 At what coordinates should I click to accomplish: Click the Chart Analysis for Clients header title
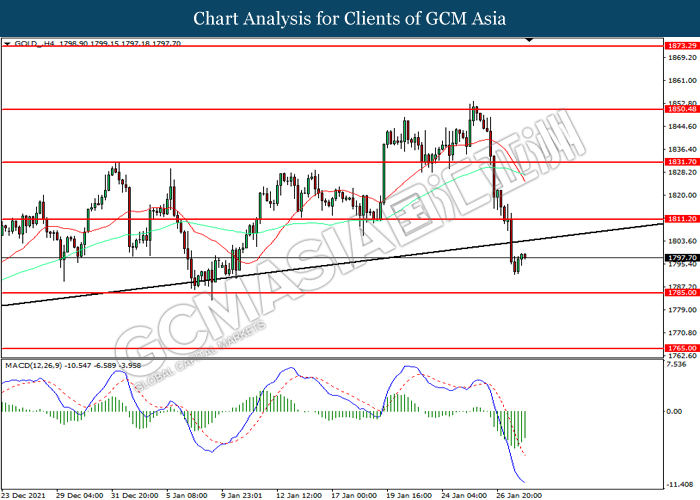(350, 19)
